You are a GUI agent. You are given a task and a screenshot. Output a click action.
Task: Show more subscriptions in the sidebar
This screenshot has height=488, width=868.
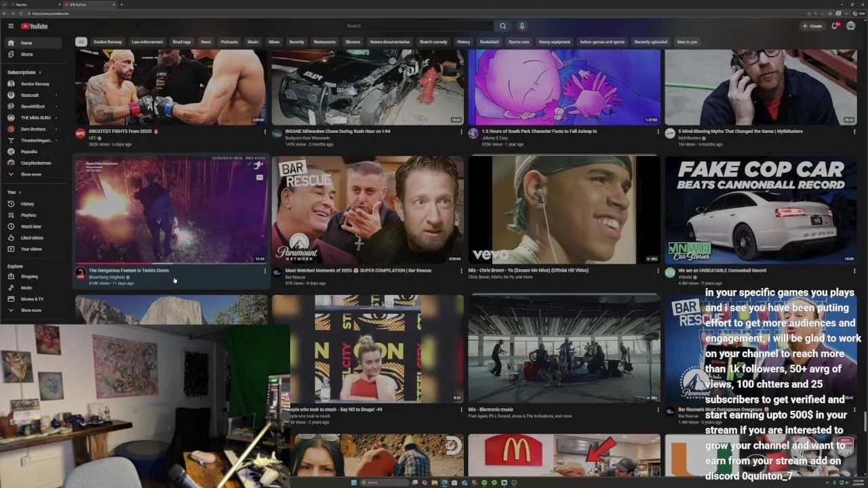(x=31, y=174)
